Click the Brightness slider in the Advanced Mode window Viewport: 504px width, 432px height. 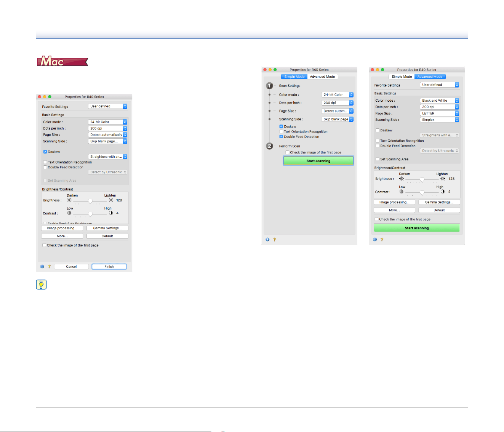422,179
